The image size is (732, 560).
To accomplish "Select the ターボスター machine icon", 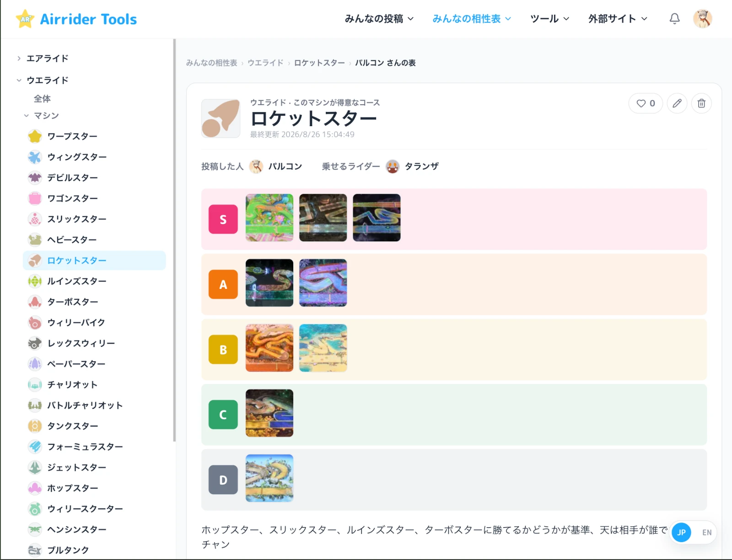I will [x=35, y=302].
